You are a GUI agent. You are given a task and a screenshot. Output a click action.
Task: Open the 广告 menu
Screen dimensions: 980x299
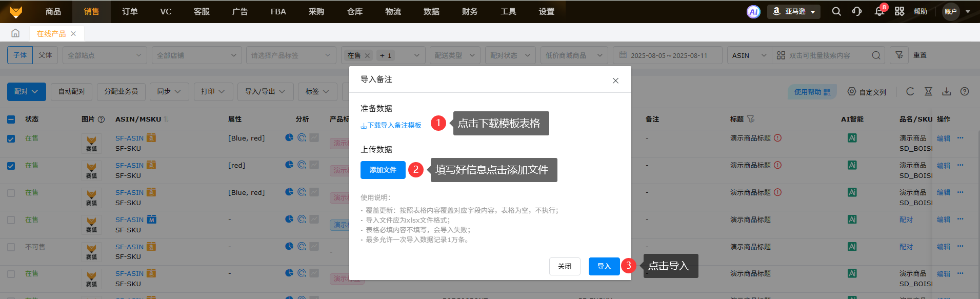(x=240, y=11)
